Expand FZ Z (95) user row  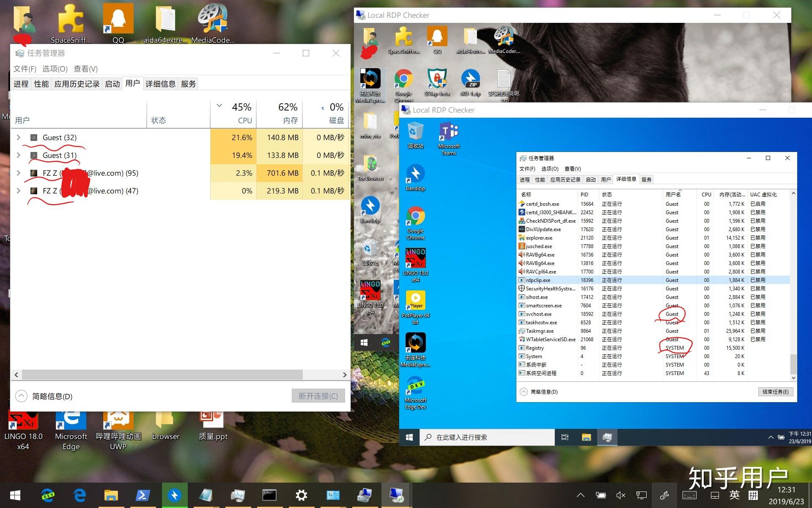click(19, 173)
